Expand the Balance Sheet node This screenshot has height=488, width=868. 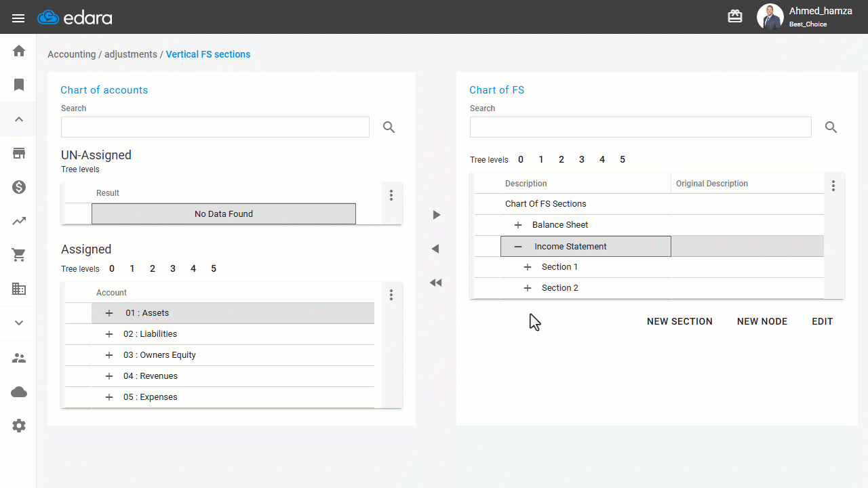point(518,225)
